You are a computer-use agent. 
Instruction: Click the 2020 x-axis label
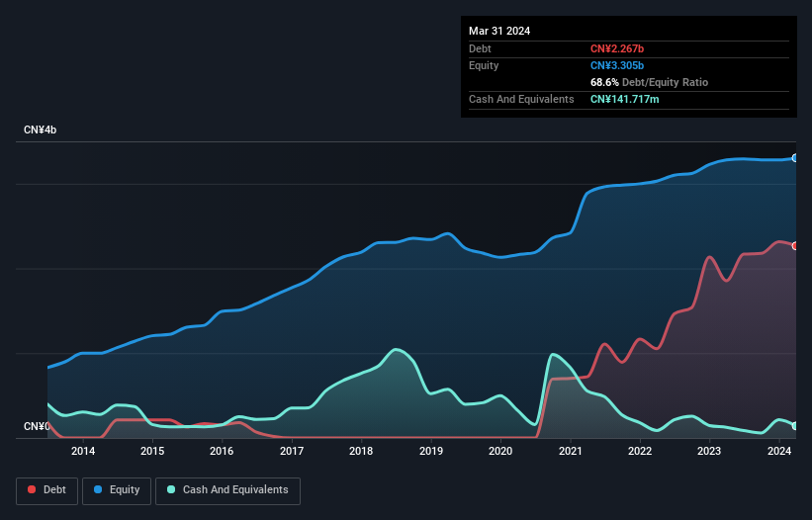(500, 451)
